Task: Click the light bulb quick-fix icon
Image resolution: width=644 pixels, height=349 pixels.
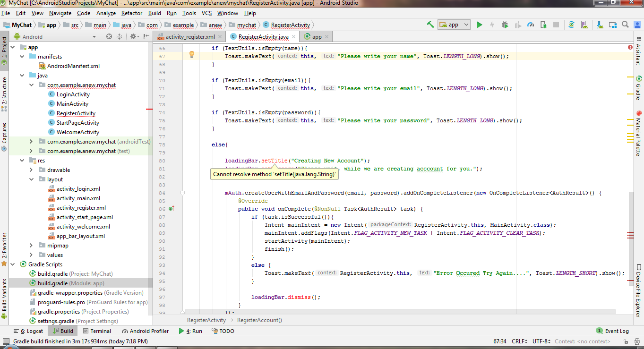Action: 192,55
